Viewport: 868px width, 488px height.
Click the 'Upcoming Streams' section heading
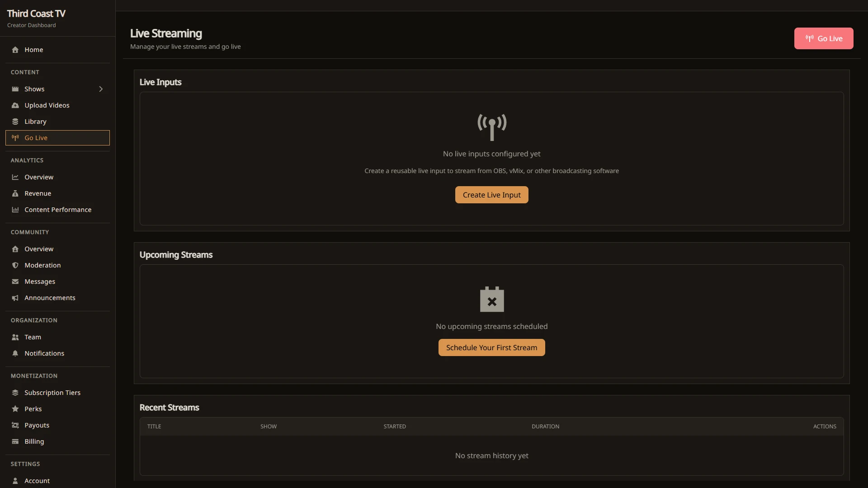pos(176,255)
